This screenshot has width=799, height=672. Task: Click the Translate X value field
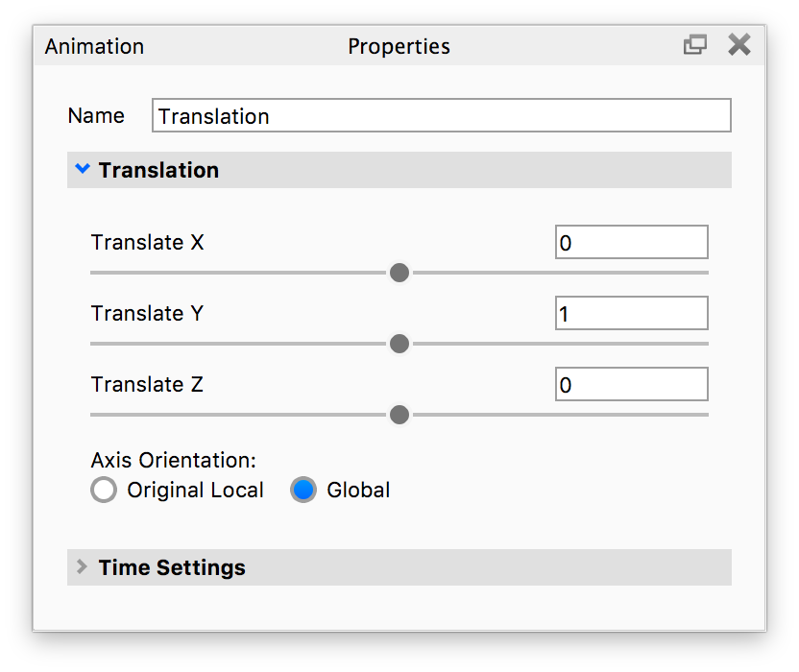pyautogui.click(x=631, y=243)
